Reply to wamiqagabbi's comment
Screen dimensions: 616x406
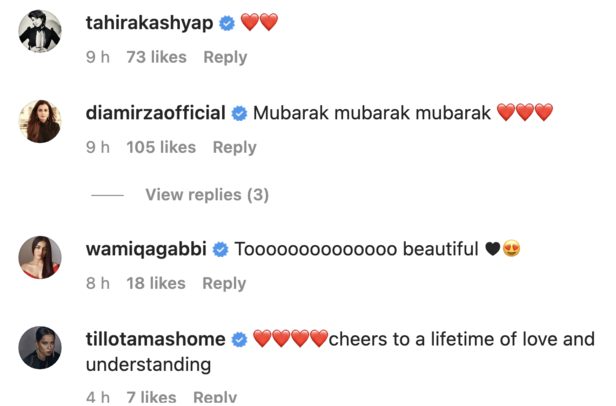click(224, 283)
